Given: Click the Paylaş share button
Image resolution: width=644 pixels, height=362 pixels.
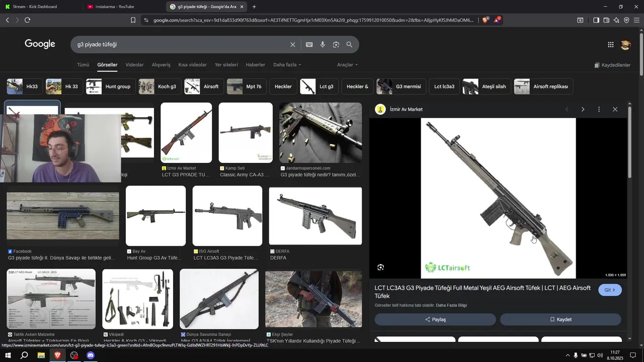Looking at the screenshot, I should coord(435,319).
